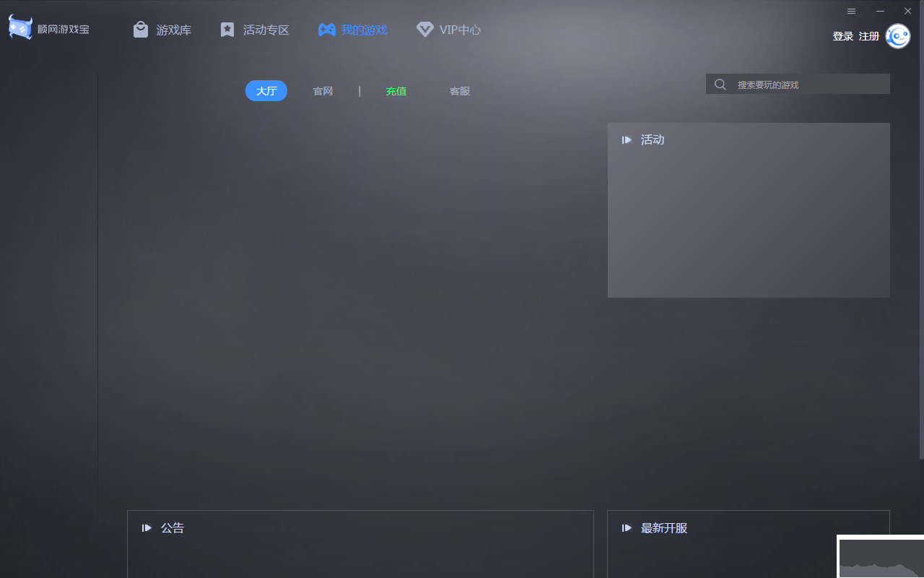Switch to the 官网 tab
Screen dimensions: 924x578
pos(323,90)
